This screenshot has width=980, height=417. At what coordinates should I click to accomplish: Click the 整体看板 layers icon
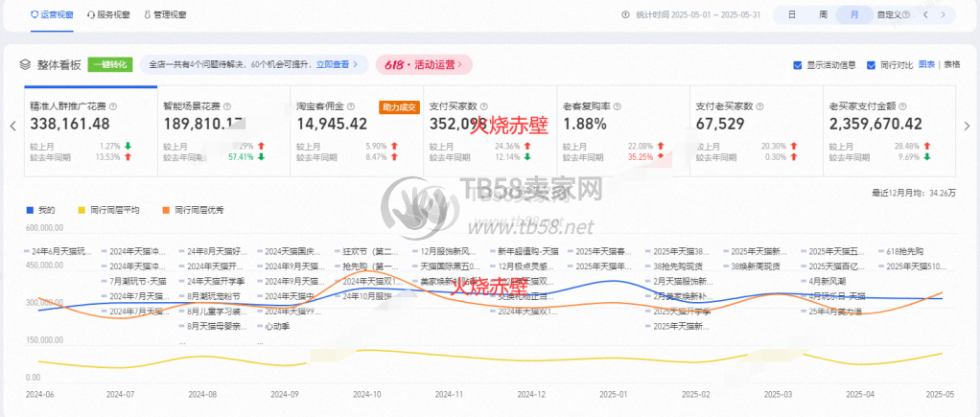25,64
